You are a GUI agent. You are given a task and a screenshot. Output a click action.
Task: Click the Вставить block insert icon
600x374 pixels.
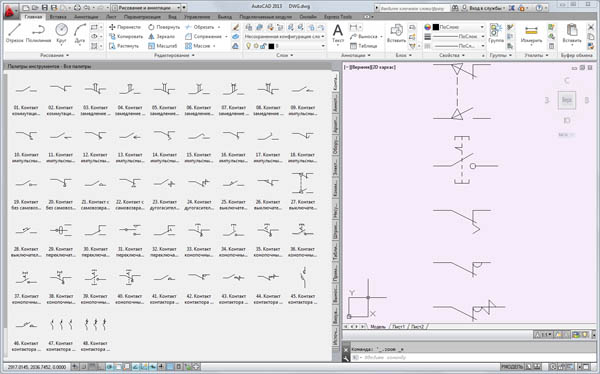pyautogui.click(x=396, y=34)
